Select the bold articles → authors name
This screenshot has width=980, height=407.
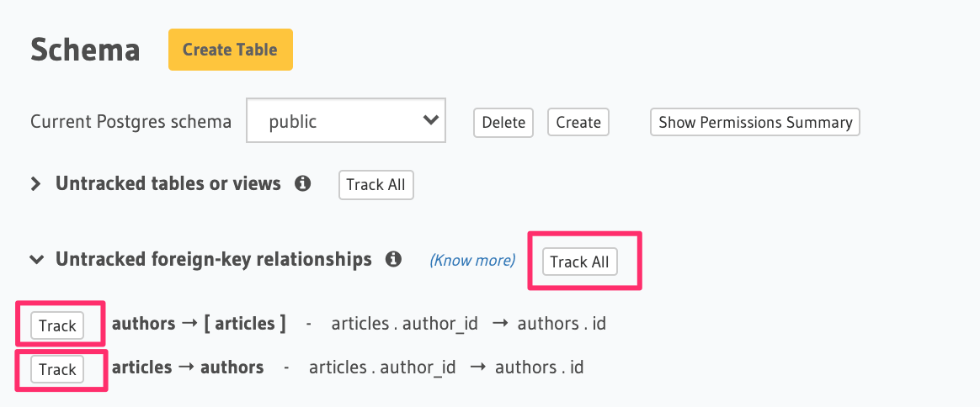pos(188,367)
